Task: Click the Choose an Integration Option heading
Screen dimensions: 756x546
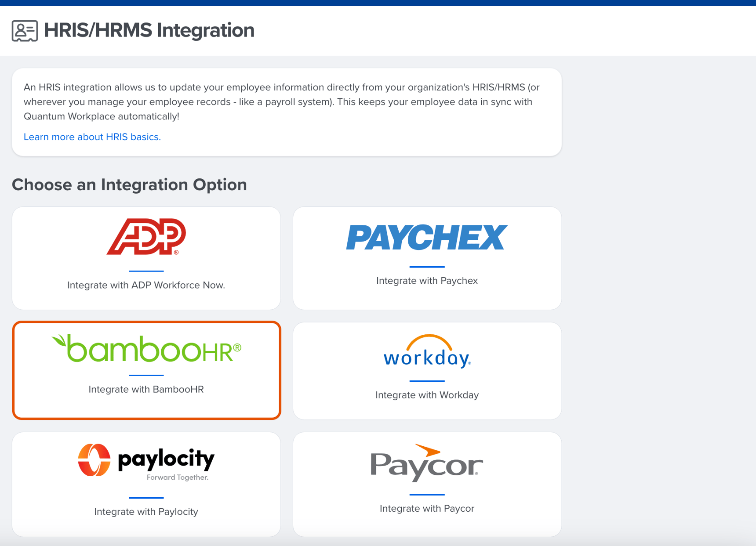Action: [x=130, y=184]
